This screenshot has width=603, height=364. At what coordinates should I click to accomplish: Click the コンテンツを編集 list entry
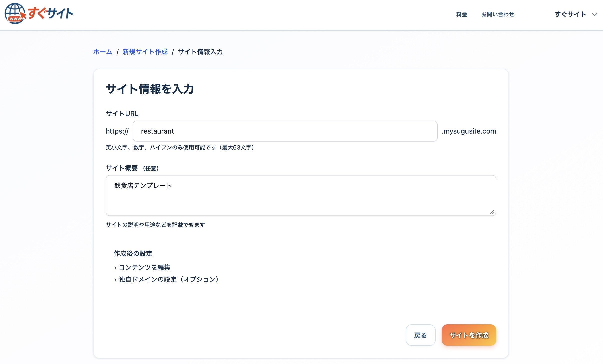(x=144, y=267)
